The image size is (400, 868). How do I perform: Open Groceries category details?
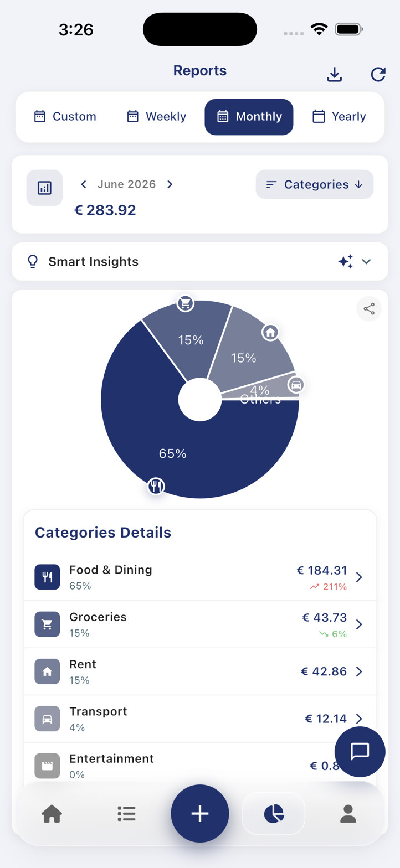coord(200,624)
